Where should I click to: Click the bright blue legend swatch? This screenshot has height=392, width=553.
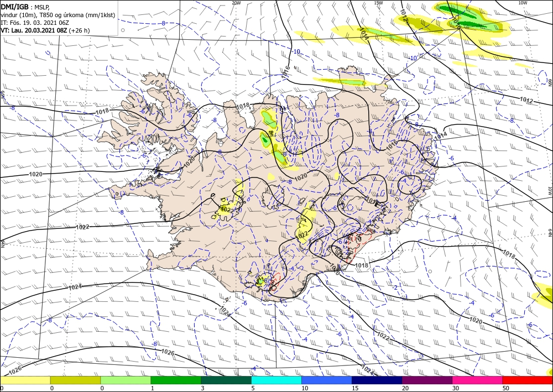point(327,380)
